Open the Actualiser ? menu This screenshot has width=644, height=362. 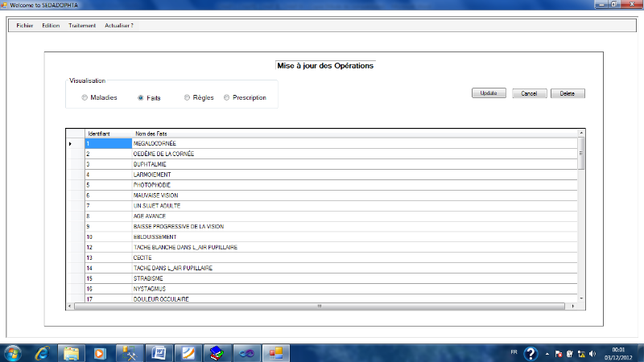[x=118, y=26]
